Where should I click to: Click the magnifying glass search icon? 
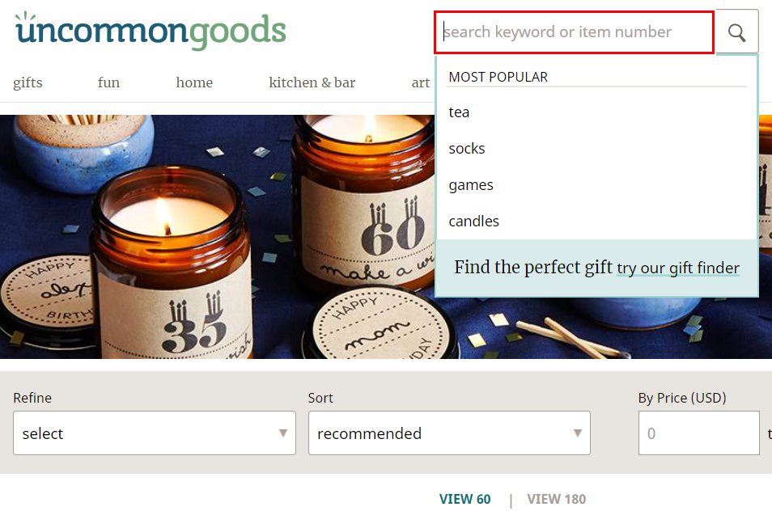(736, 32)
